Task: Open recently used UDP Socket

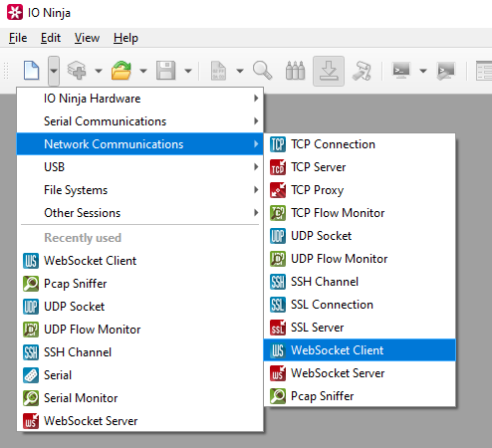Action: [140, 307]
